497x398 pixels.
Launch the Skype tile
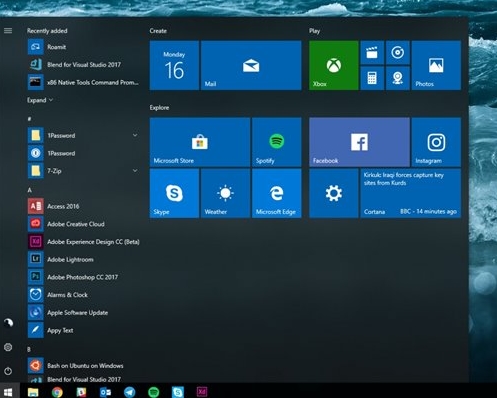tap(174, 193)
